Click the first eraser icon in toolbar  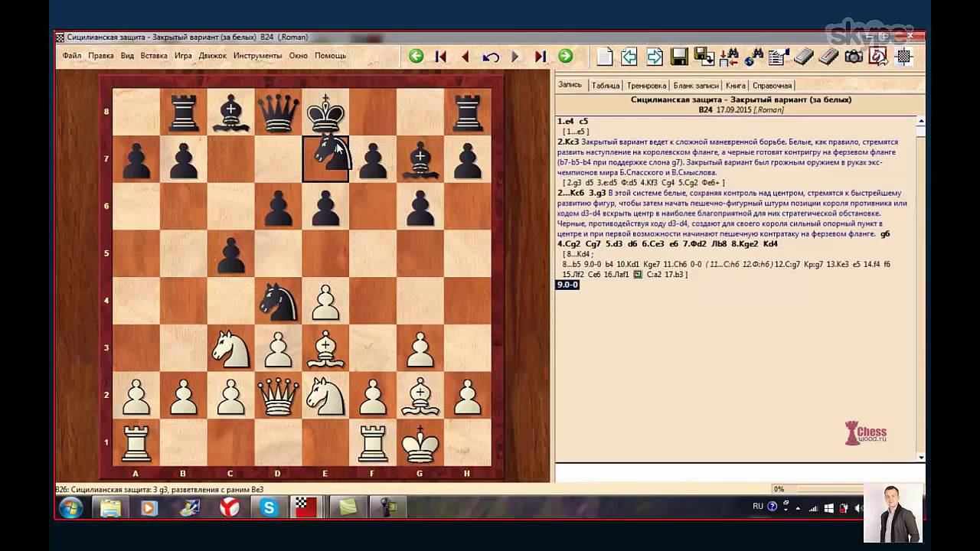804,56
